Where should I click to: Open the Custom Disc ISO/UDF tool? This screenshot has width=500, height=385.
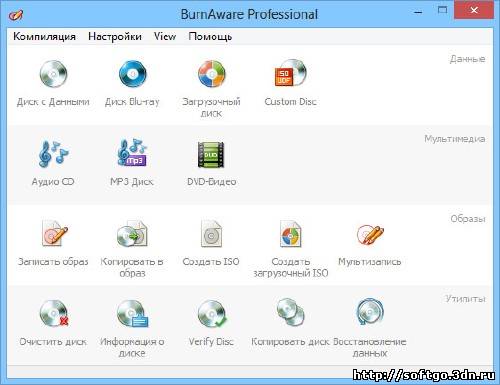tap(290, 73)
